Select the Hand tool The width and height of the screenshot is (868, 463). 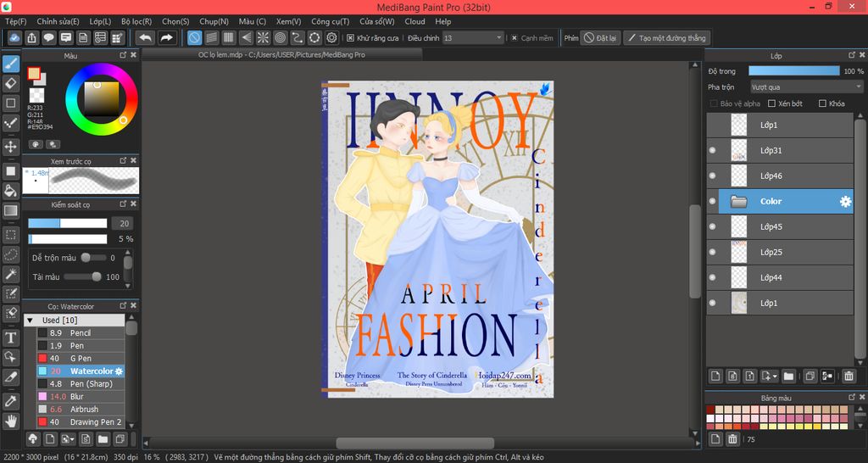point(10,421)
